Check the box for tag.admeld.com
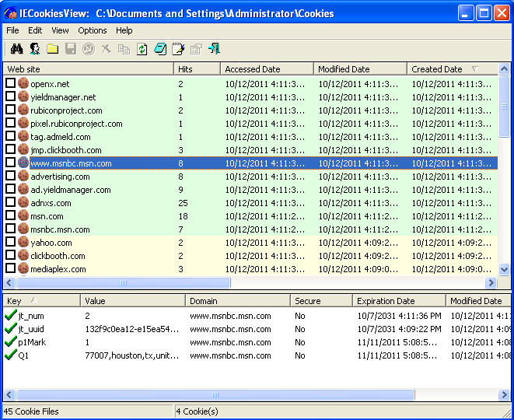Viewport: 514px width, 420px height. [10, 136]
